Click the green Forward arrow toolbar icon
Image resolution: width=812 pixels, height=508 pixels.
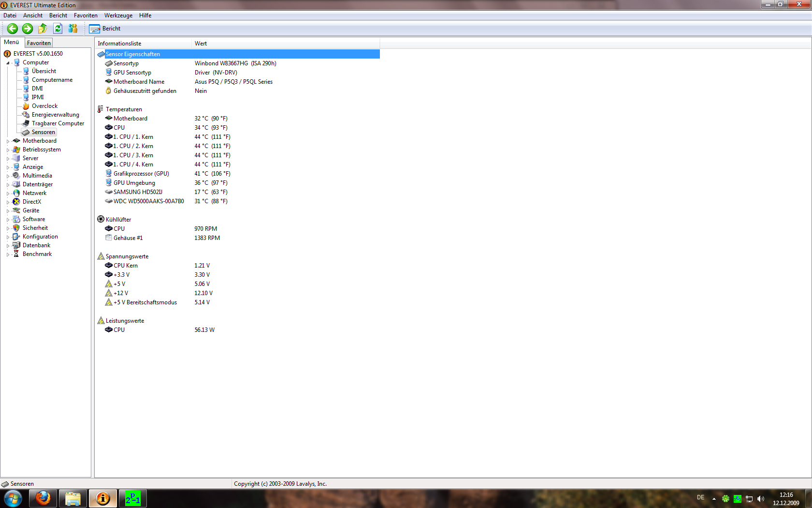[28, 29]
